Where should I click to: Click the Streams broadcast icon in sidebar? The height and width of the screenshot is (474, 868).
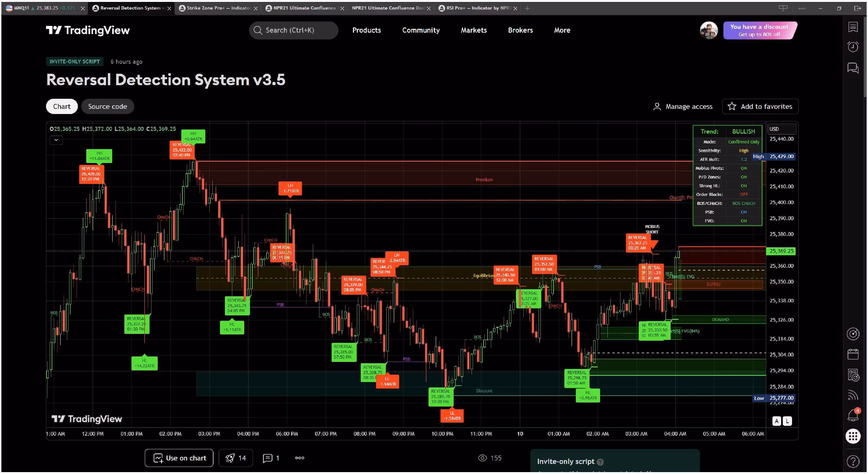(x=853, y=395)
